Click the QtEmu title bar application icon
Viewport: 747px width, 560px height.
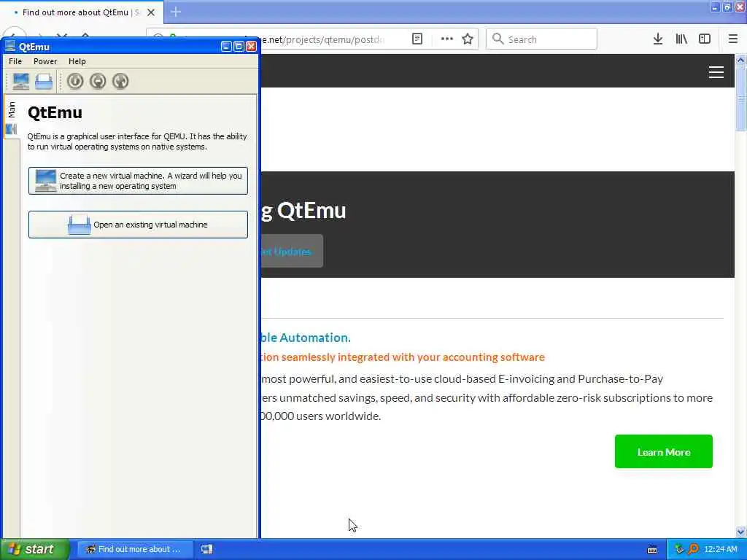pos(10,46)
